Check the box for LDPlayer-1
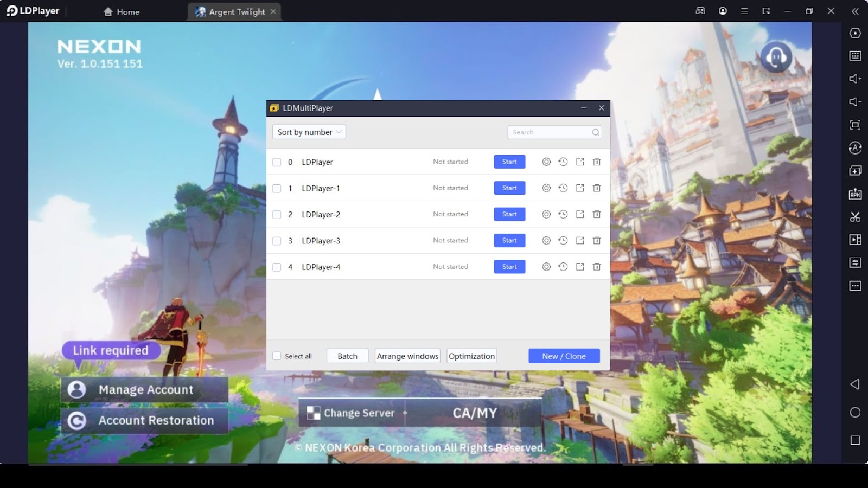The width and height of the screenshot is (868, 488). click(277, 188)
